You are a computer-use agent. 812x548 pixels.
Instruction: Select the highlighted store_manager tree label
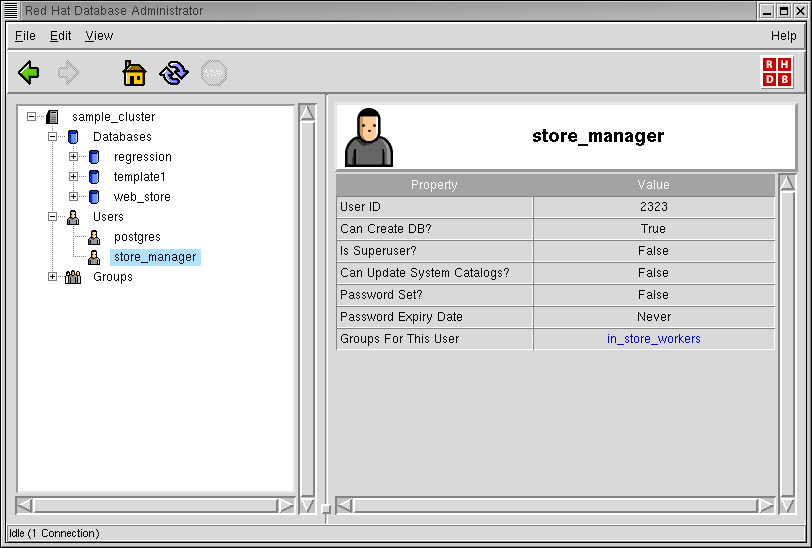point(155,257)
